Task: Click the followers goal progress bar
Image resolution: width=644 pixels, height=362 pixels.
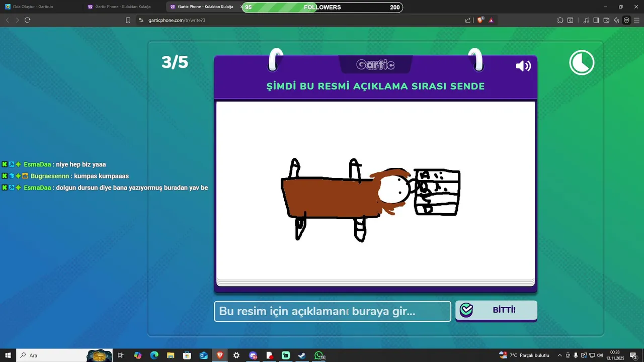Action: tap(323, 8)
